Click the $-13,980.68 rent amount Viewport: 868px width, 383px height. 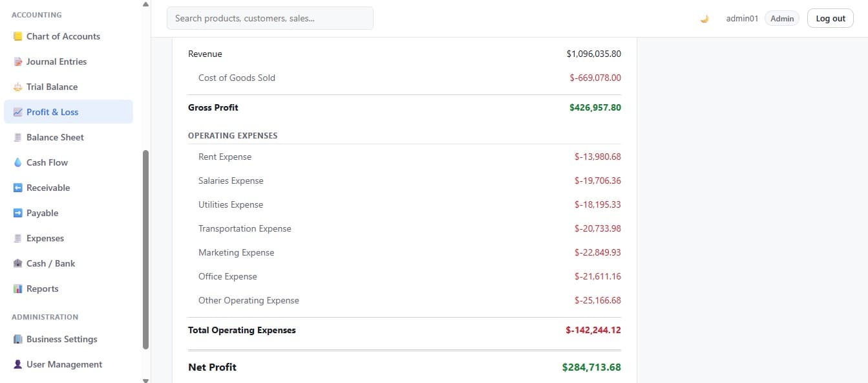[598, 157]
